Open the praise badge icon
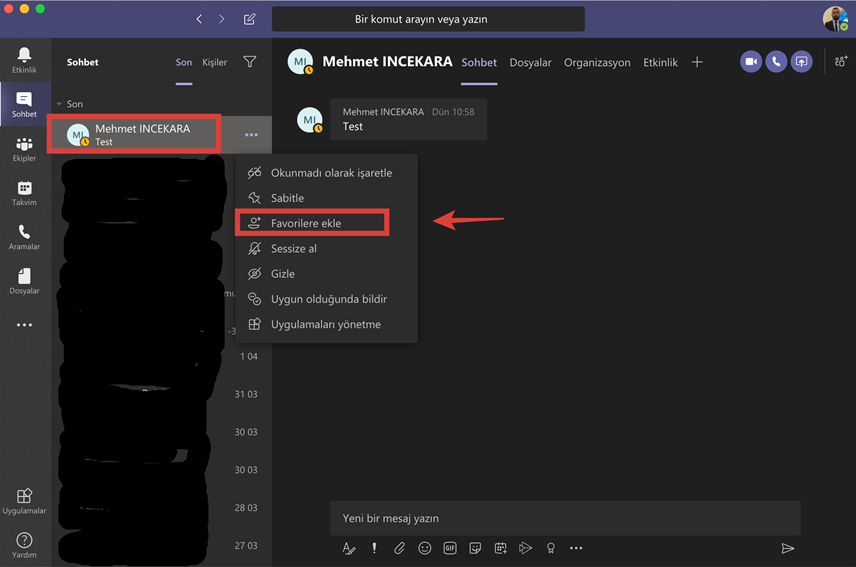Viewport: 856px width, 567px height. [x=551, y=548]
